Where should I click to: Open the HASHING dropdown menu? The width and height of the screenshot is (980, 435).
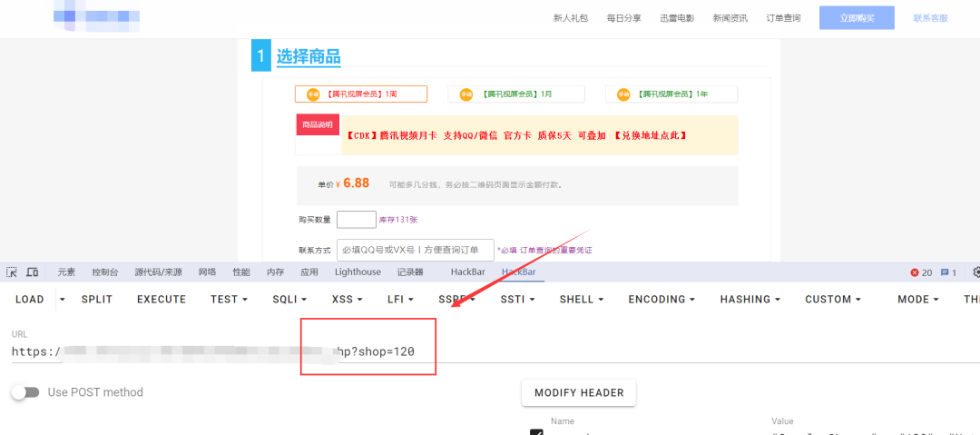click(750, 299)
